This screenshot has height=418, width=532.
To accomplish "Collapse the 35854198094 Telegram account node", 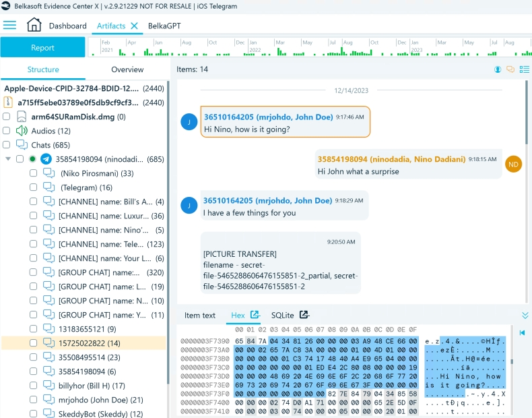I will click(8, 159).
